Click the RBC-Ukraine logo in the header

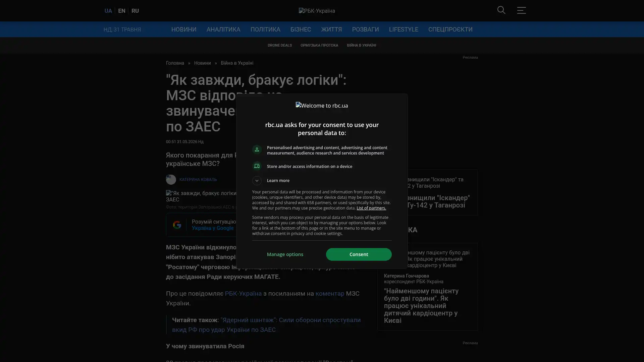pos(317,11)
